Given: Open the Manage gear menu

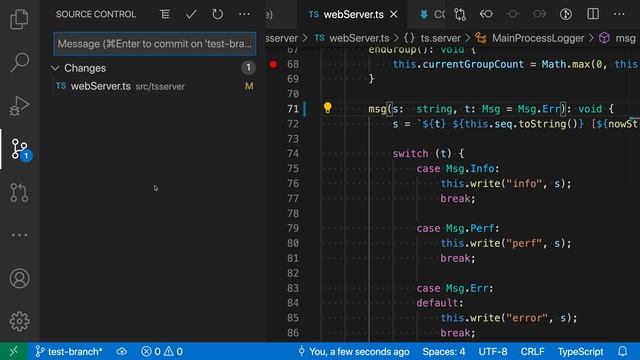Looking at the screenshot, I should click(x=19, y=322).
